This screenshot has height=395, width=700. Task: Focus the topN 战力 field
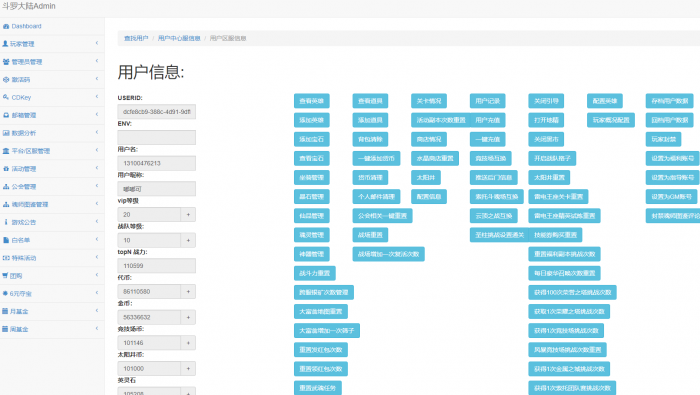[x=156, y=266]
